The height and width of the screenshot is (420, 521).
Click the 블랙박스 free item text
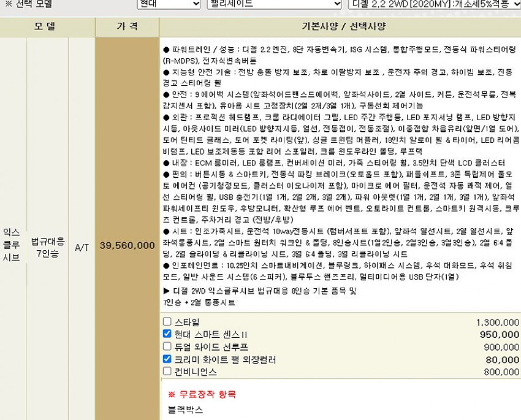tap(185, 409)
